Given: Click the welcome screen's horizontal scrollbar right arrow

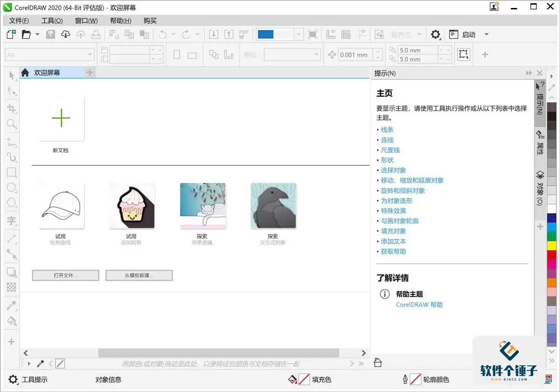Looking at the screenshot, I should click(364, 353).
